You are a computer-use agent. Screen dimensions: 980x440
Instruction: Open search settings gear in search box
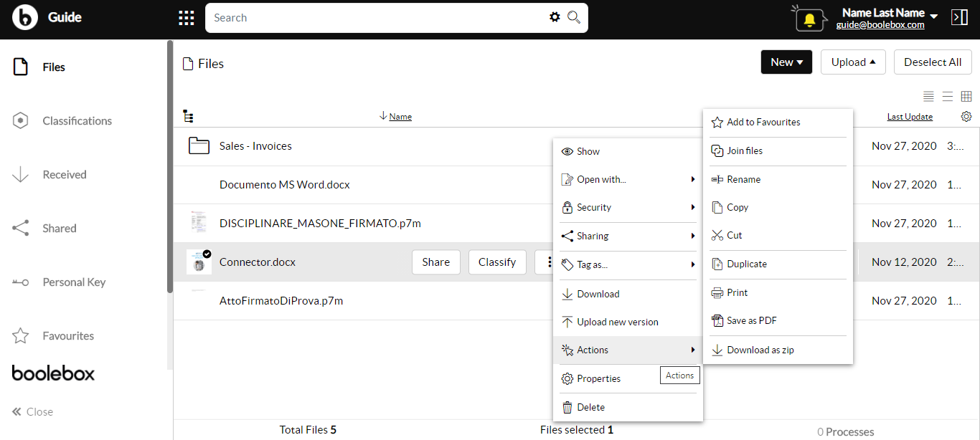[555, 17]
